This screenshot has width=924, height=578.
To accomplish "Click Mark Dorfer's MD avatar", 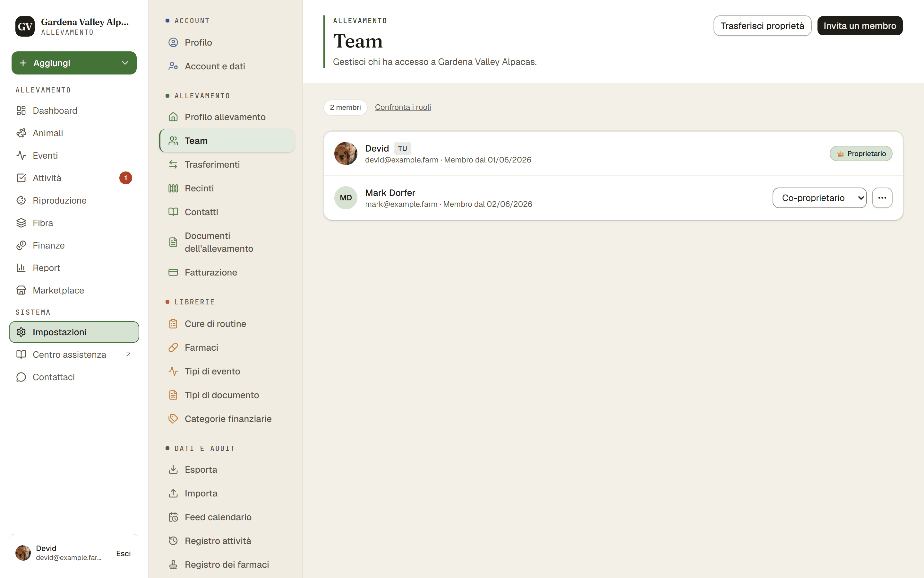I will tap(346, 198).
